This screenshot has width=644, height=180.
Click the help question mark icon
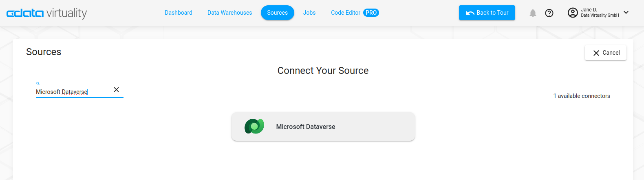[549, 13]
